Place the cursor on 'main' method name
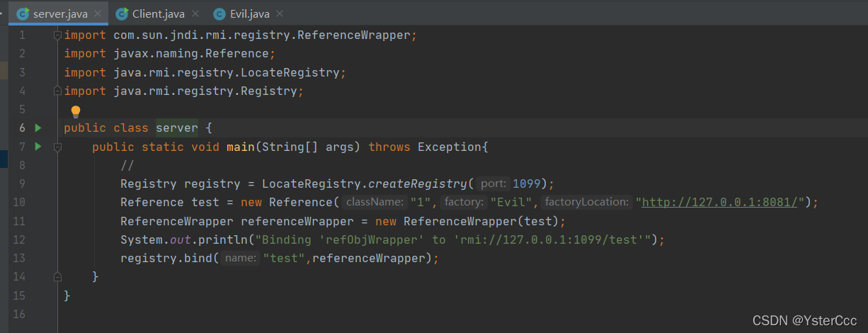 point(241,147)
